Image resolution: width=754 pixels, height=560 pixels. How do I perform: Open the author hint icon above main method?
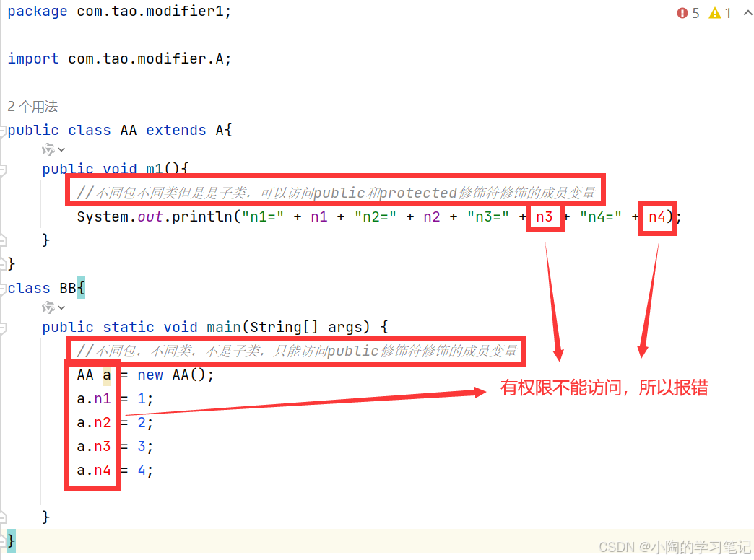48,307
